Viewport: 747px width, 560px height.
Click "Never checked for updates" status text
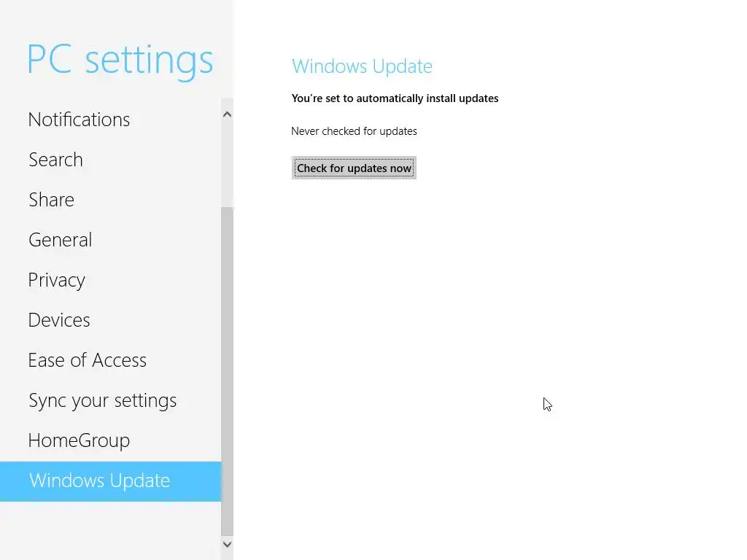[354, 131]
